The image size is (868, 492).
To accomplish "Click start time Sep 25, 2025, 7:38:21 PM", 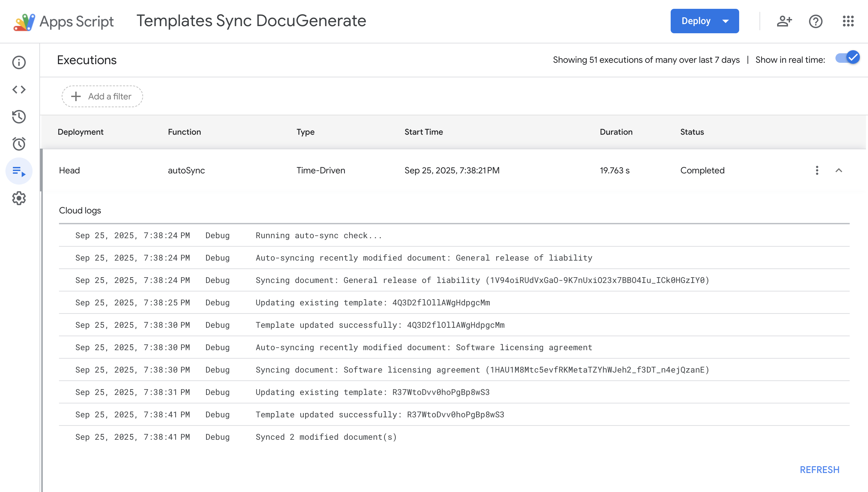I will coord(452,170).
